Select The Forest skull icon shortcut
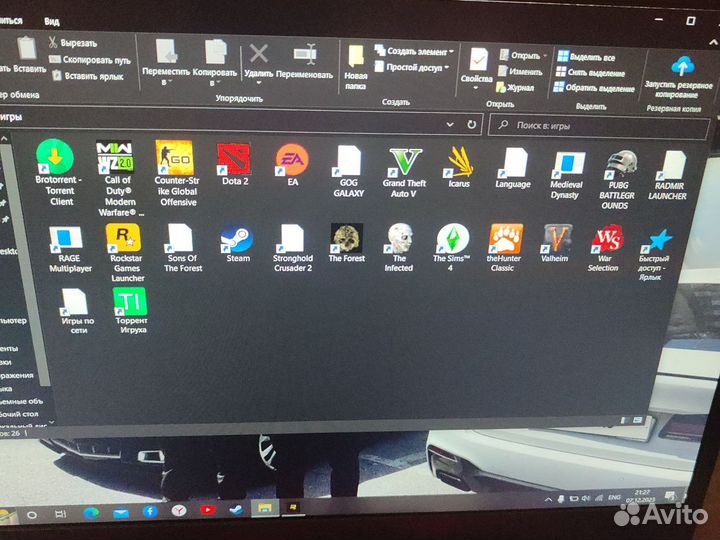The height and width of the screenshot is (540, 720). pyautogui.click(x=347, y=243)
